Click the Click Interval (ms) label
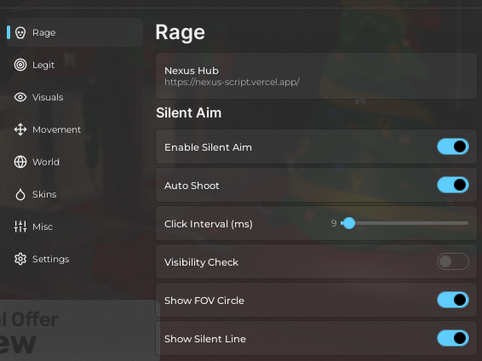The image size is (482, 361). pyautogui.click(x=208, y=224)
